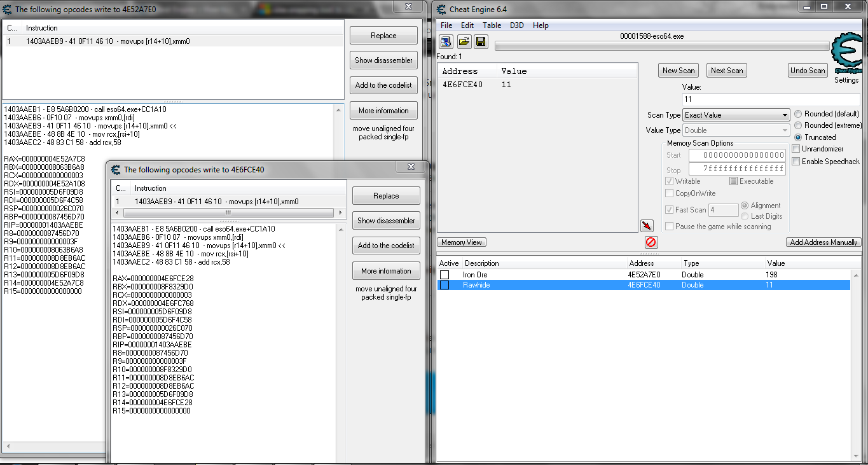Toggle the Rounded (default) radio button
Screen dimensions: 868x465
pos(798,114)
